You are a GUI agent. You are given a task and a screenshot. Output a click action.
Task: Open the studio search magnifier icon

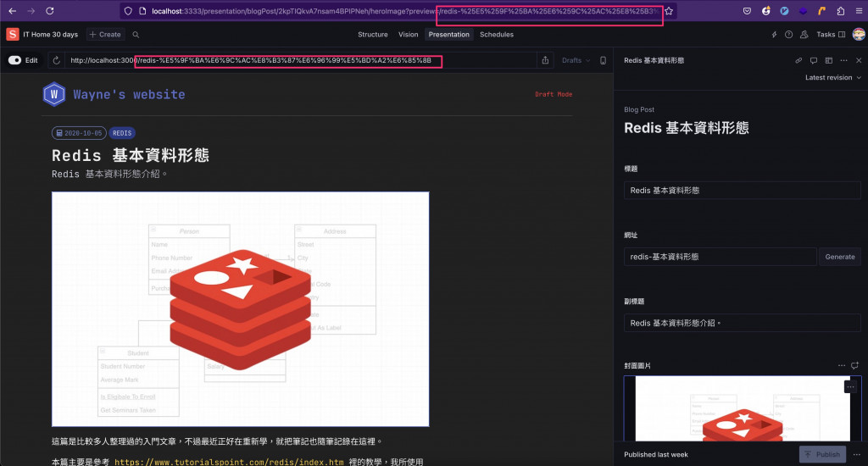point(136,34)
